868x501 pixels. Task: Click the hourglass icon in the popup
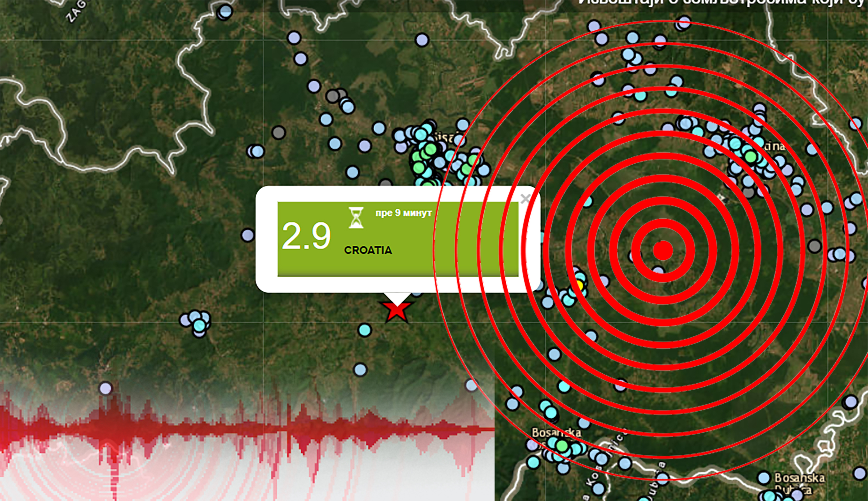click(x=356, y=217)
